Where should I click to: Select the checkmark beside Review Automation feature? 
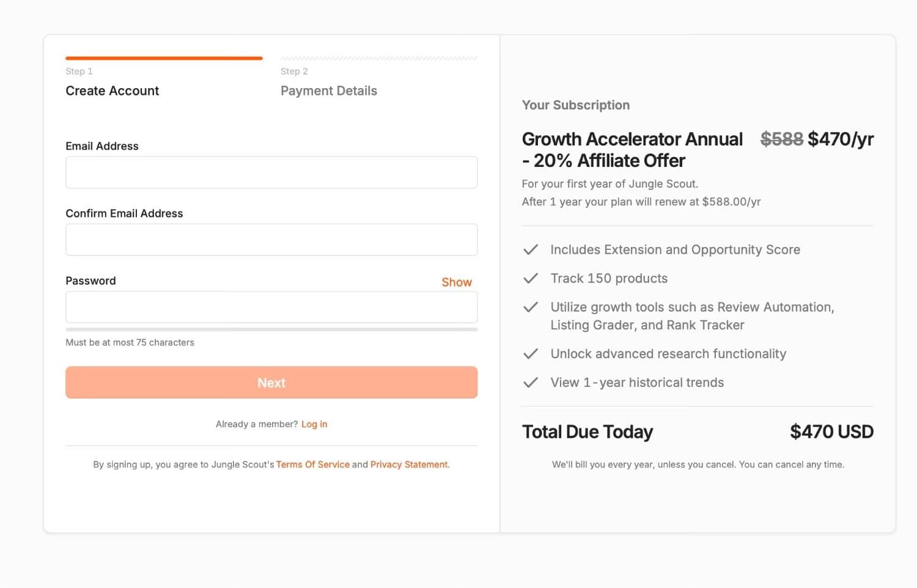(x=530, y=307)
